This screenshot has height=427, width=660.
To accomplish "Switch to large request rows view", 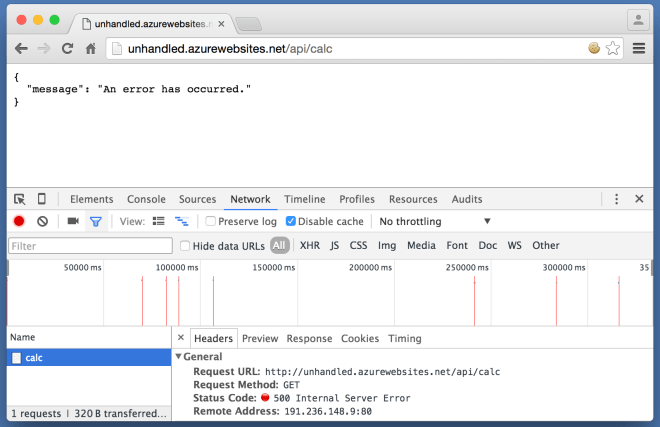I will 159,221.
